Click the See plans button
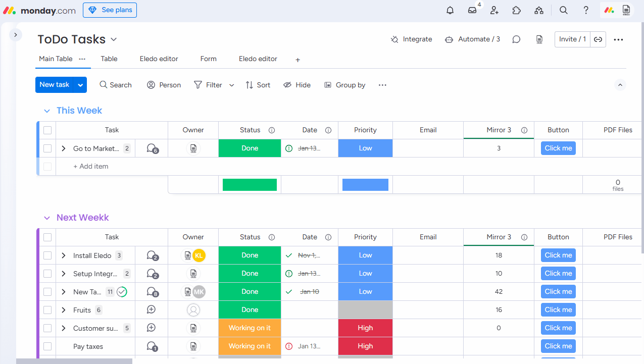Image resolution: width=644 pixels, height=364 pixels. click(x=110, y=10)
